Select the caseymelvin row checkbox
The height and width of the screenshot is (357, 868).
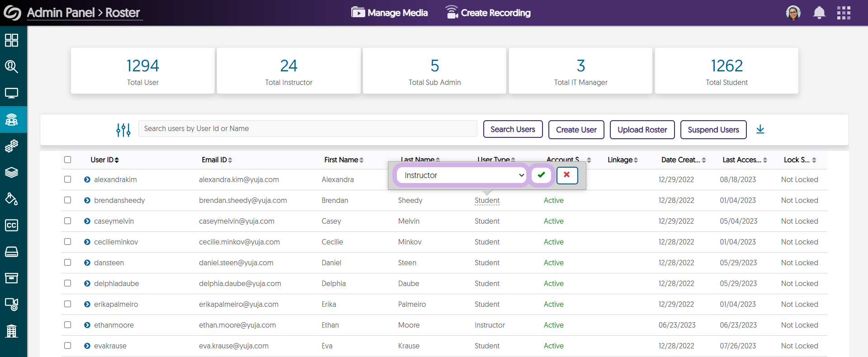[x=68, y=221]
